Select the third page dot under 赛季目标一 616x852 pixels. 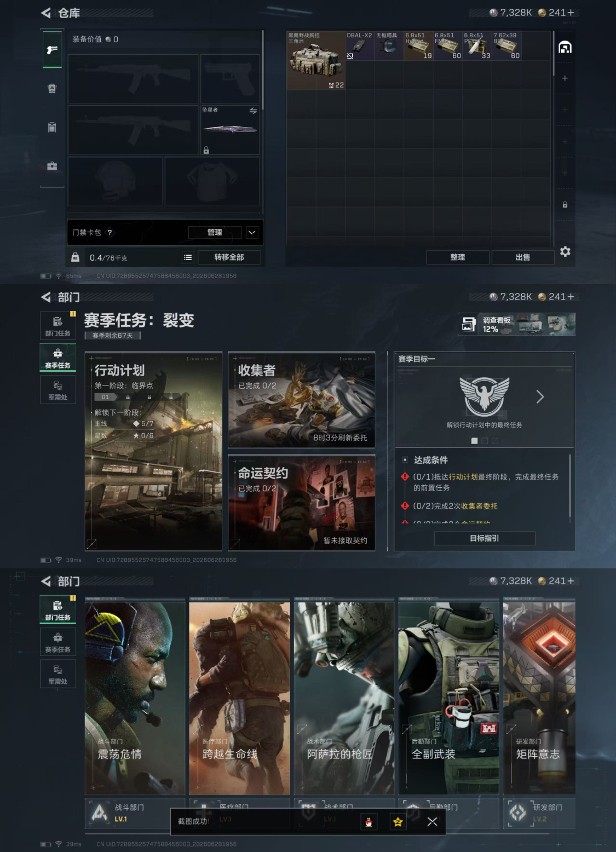point(494,441)
